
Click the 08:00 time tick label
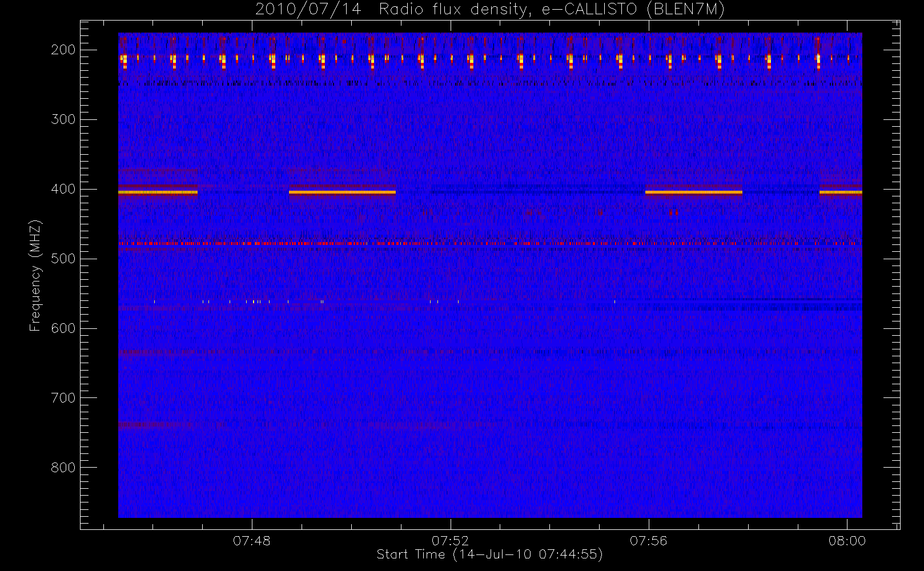pos(847,541)
